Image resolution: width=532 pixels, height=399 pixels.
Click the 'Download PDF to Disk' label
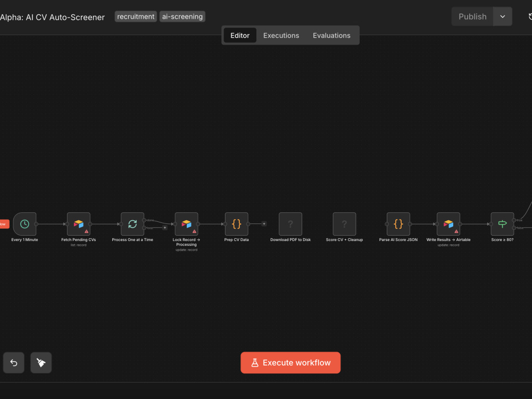click(x=290, y=239)
